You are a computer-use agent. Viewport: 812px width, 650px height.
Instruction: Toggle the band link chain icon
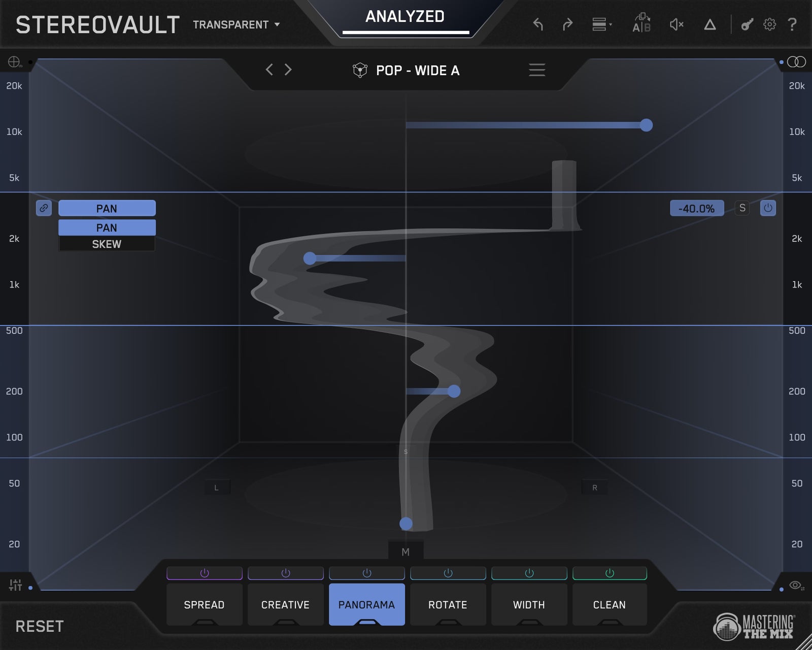[x=44, y=208]
